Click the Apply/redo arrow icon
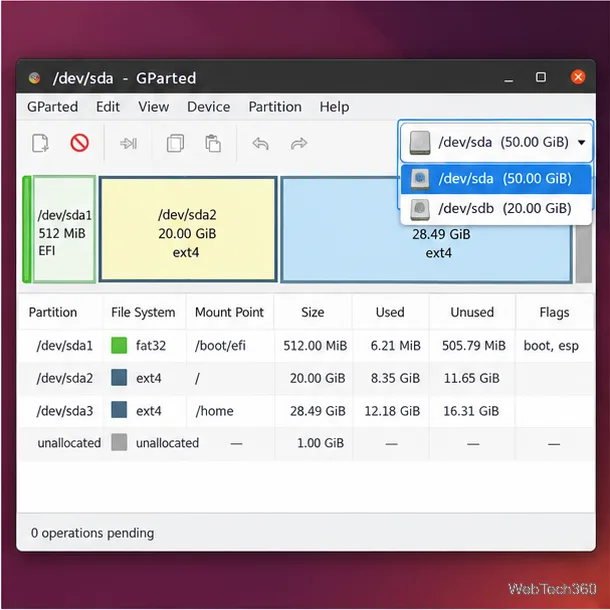The height and width of the screenshot is (610, 610). pos(299,144)
